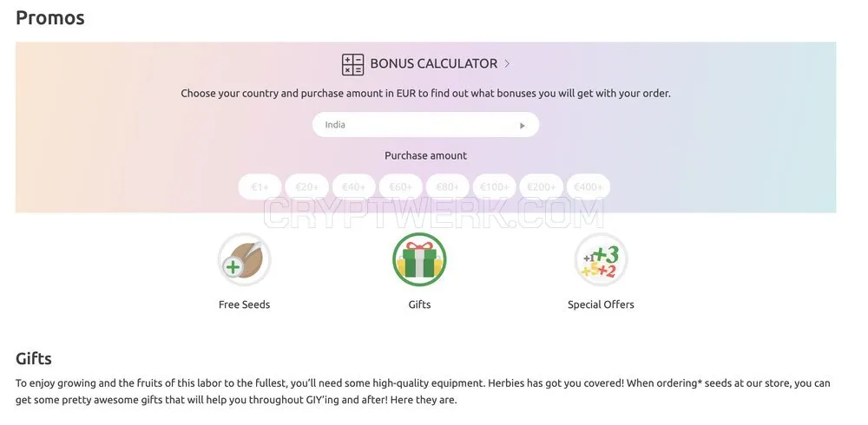Switch to the Gifts label
Screen dimensions: 868x425
(419, 304)
